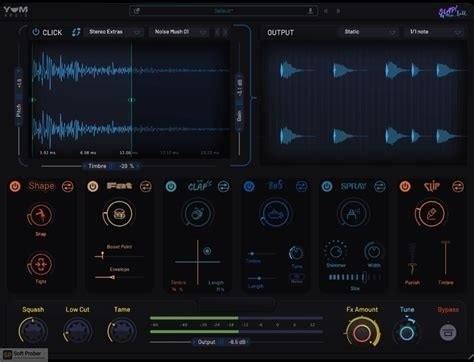Open the Static output mode dropdown

(369, 32)
